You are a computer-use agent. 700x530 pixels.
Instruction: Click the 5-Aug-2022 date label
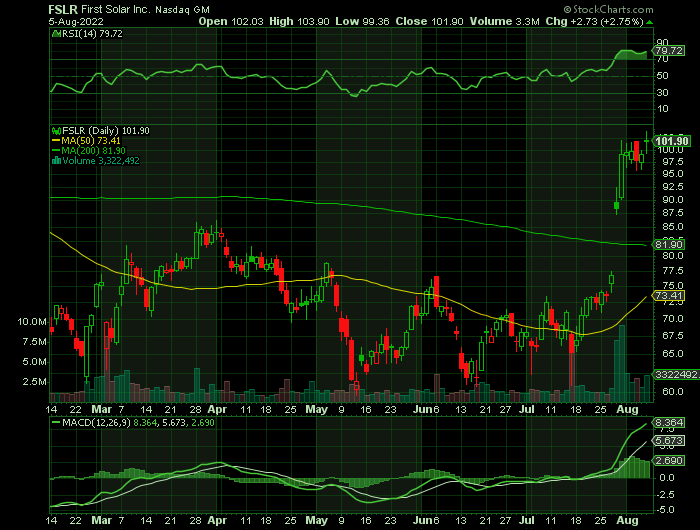pyautogui.click(x=76, y=21)
